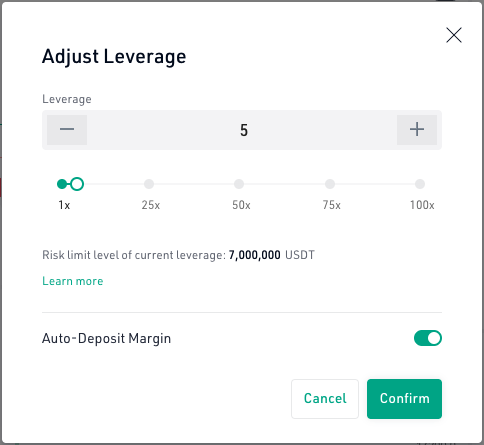Confirm the leverage setting
The height and width of the screenshot is (445, 484).
click(x=404, y=399)
